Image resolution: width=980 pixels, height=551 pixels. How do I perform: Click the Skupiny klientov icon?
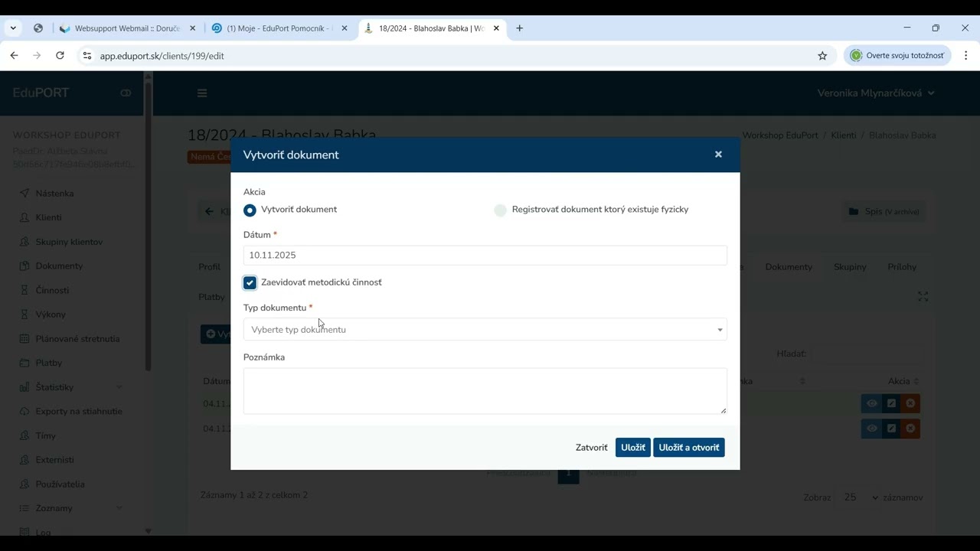tap(24, 242)
